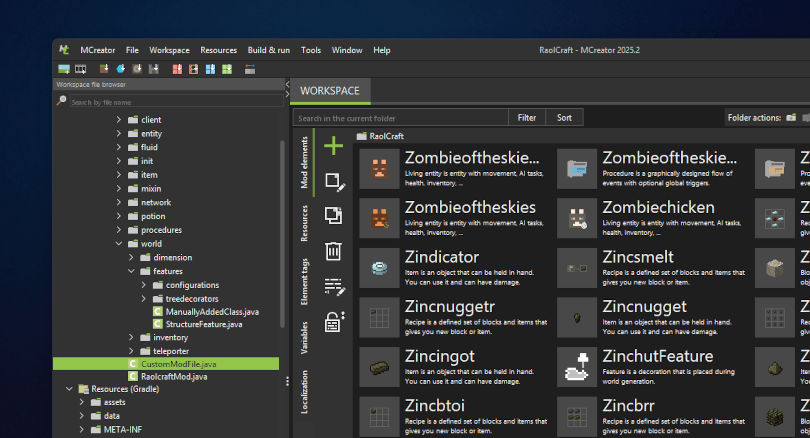Click the edit mod element pencil icon
Viewport: 810px width, 438px height.
[335, 182]
